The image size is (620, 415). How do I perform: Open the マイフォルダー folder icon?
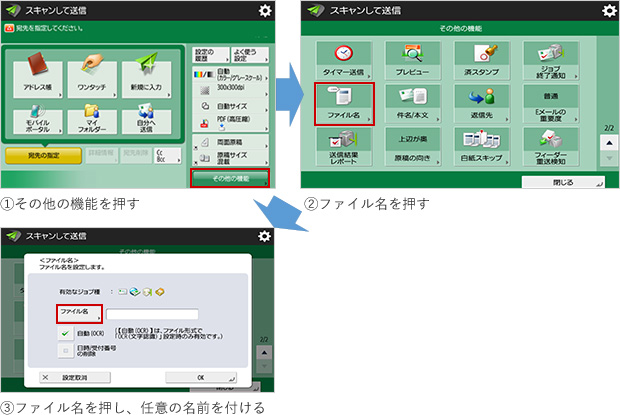tap(92, 120)
